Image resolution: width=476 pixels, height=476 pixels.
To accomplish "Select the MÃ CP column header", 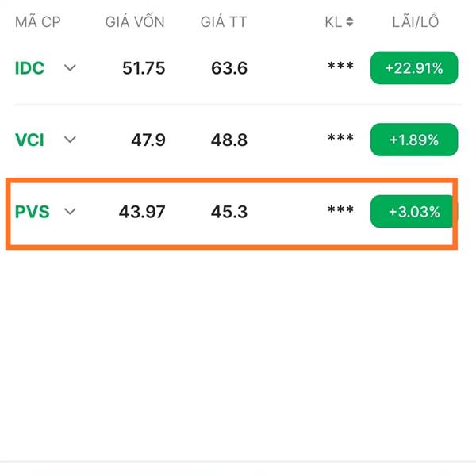I will [38, 22].
